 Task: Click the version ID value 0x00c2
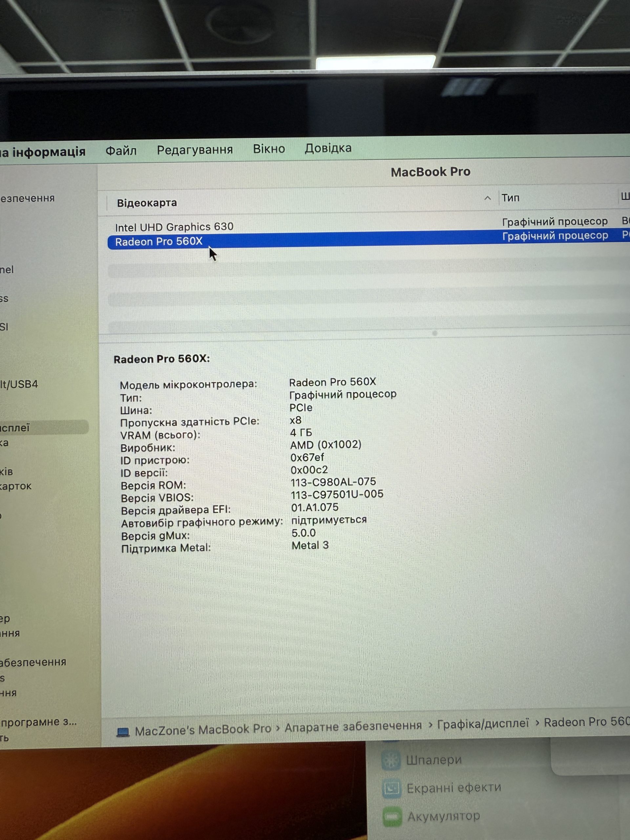pyautogui.click(x=309, y=470)
